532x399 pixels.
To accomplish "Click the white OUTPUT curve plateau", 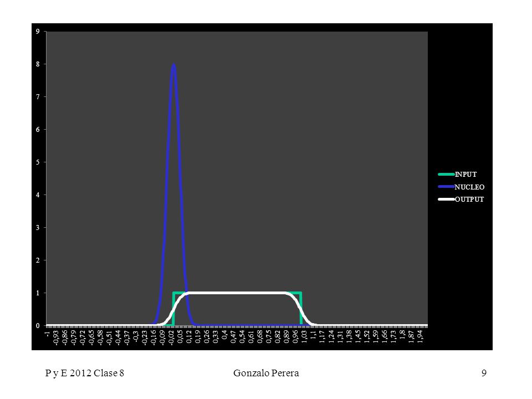I will 238,293.
